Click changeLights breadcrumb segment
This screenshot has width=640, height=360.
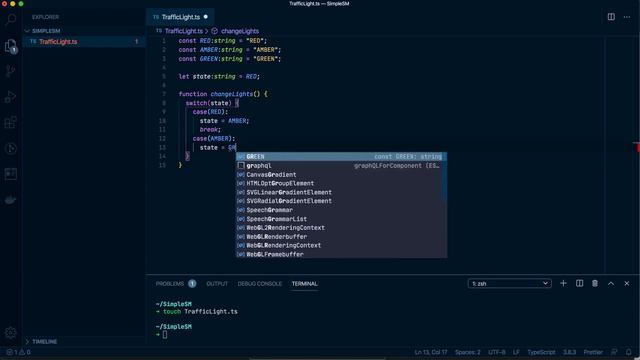240,31
